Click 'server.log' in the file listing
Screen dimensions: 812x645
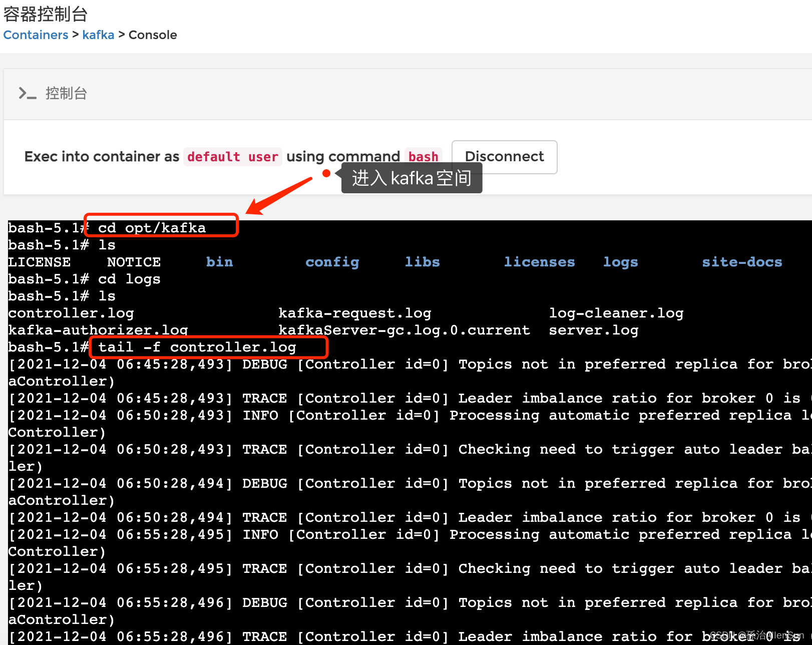click(594, 330)
